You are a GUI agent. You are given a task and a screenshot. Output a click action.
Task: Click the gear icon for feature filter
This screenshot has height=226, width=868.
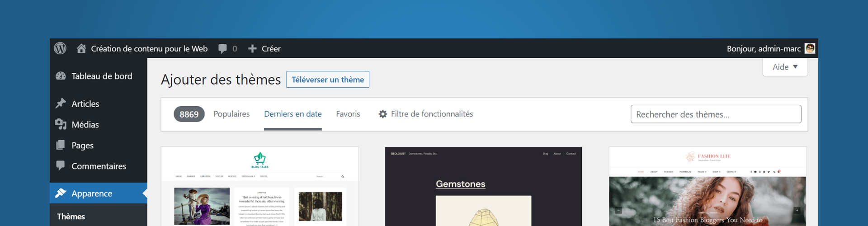click(x=383, y=114)
